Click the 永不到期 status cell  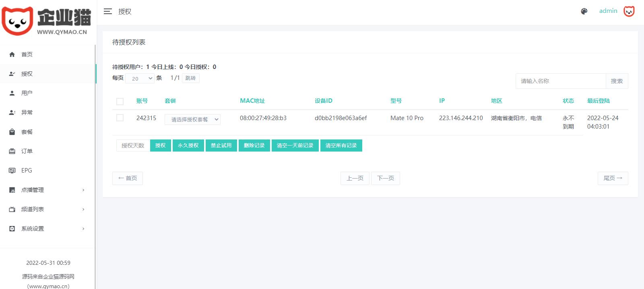click(x=568, y=122)
